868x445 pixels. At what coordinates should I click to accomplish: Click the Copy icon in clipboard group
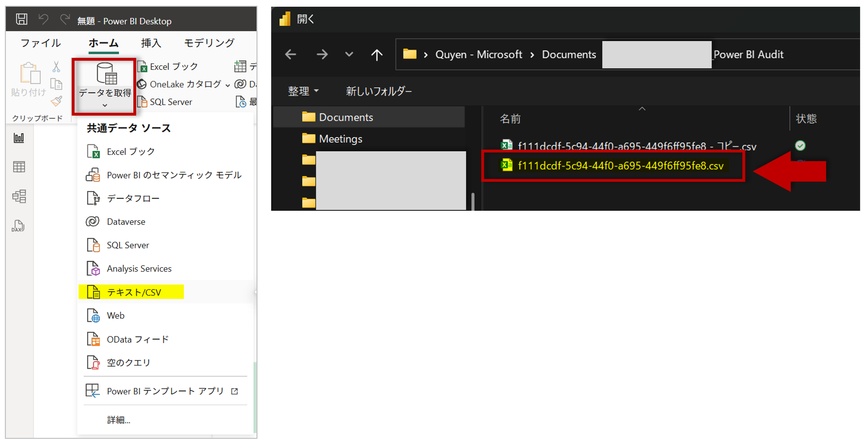tap(56, 84)
